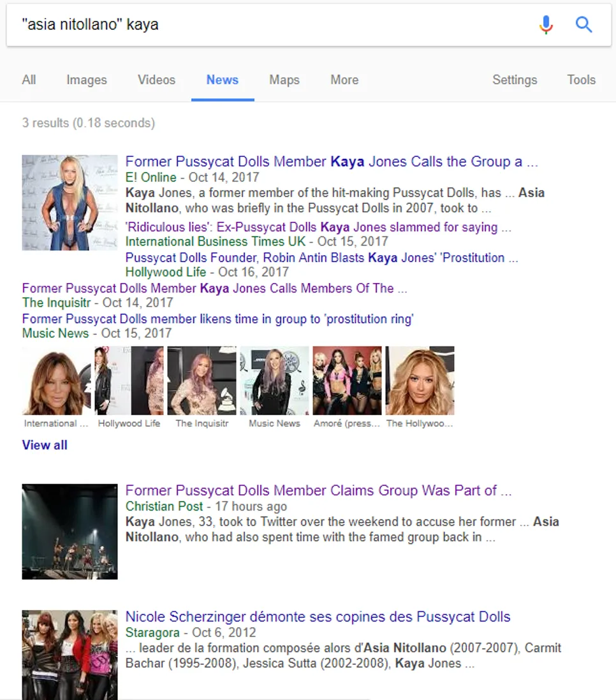Click 'Staragora - Oct 6, 2012' source text
Viewport: 616px width, 700px height.
[x=191, y=632]
